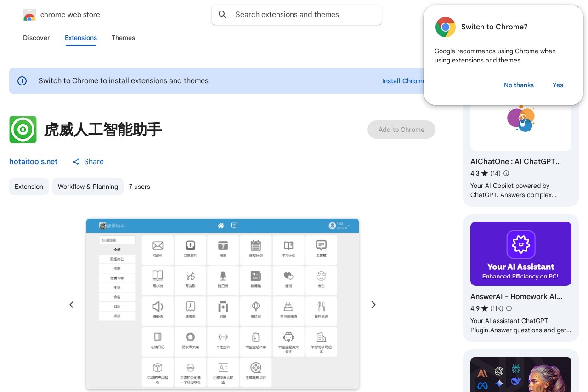
Task: Click the Extension category chip
Action: coord(29,187)
